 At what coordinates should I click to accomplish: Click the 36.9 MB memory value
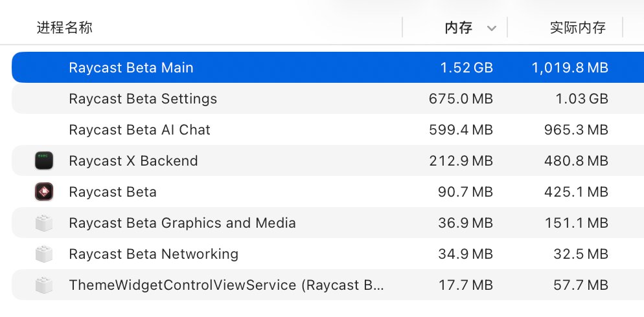click(466, 223)
